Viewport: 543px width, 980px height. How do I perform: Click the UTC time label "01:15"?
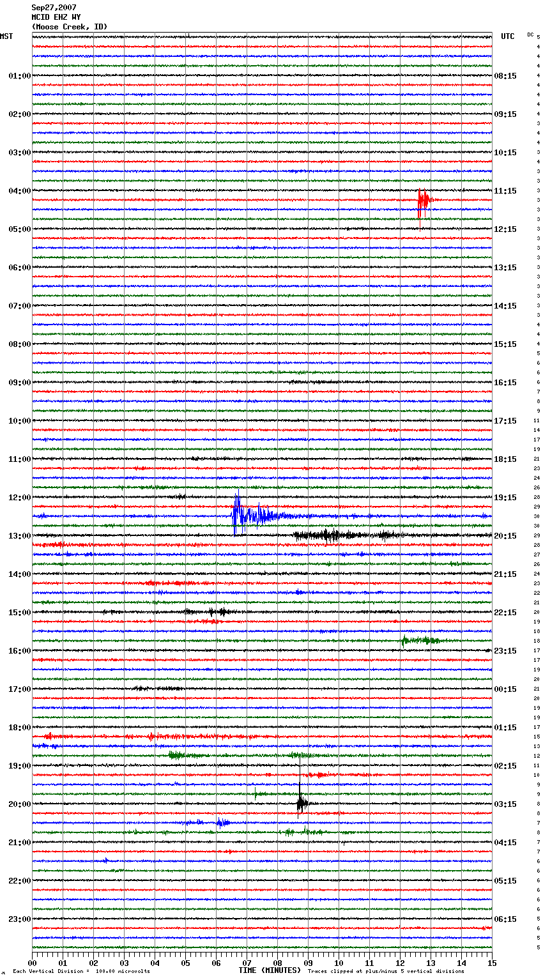pyautogui.click(x=505, y=728)
